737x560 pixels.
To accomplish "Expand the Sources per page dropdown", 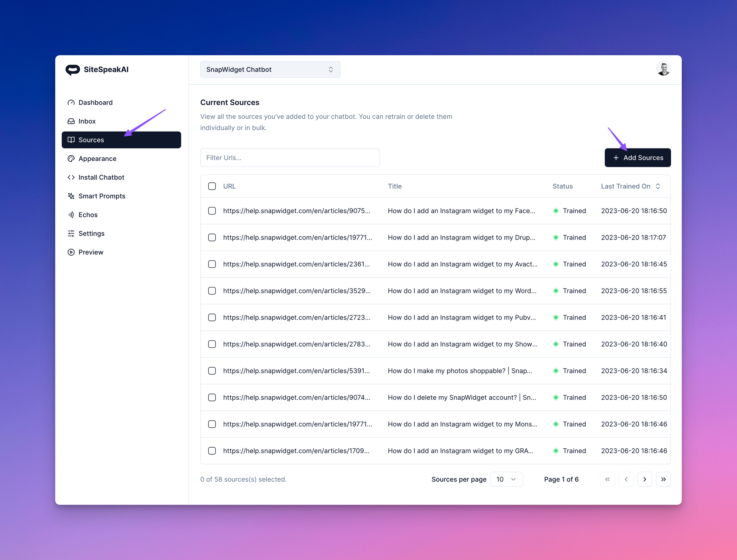I will click(506, 479).
